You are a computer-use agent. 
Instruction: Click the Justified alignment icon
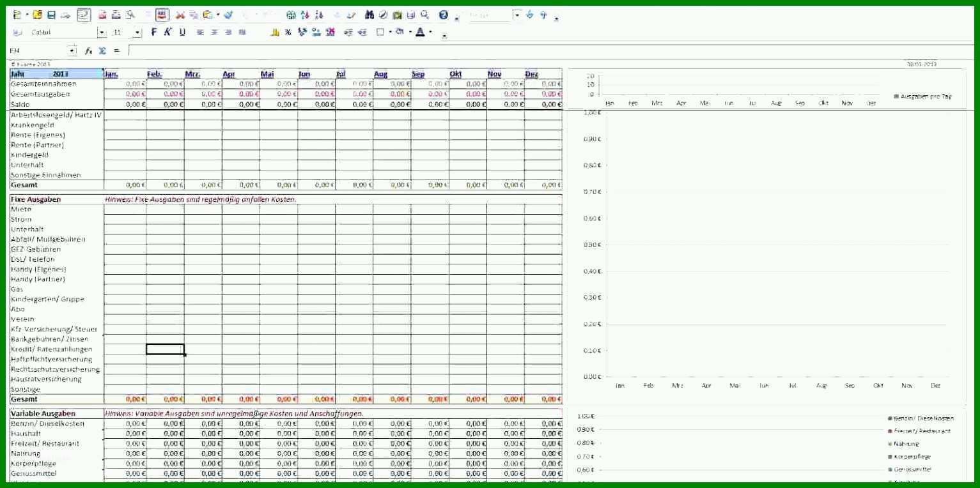(242, 32)
